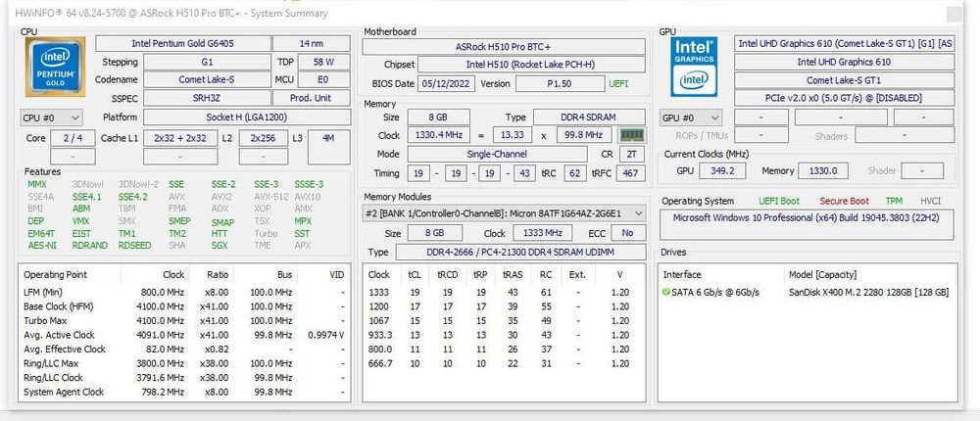Click the 2 / 4 core count field
980x421 pixels.
[x=73, y=138]
